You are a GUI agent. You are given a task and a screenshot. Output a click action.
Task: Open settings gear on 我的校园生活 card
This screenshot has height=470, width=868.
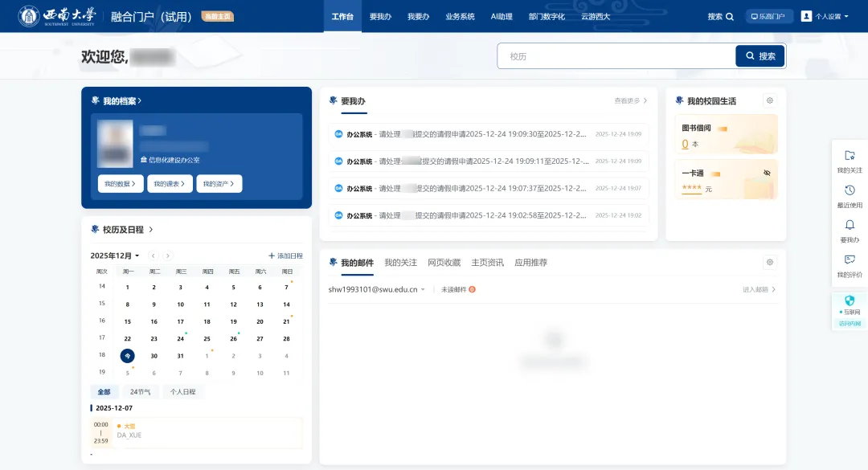[x=770, y=100]
